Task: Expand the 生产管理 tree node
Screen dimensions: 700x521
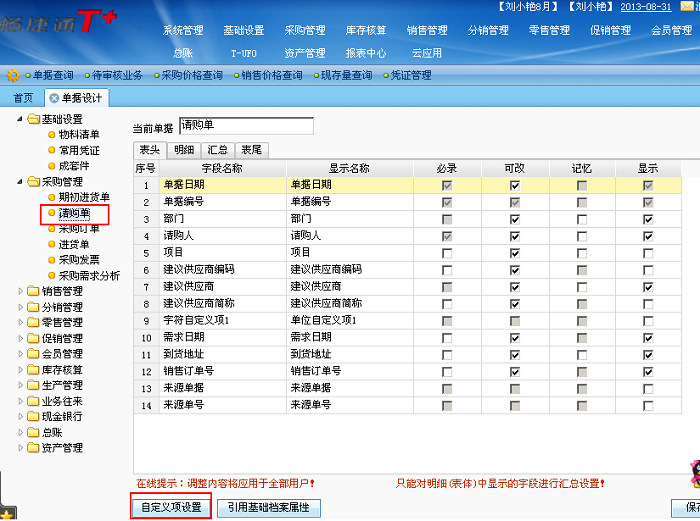Action: pos(21,386)
